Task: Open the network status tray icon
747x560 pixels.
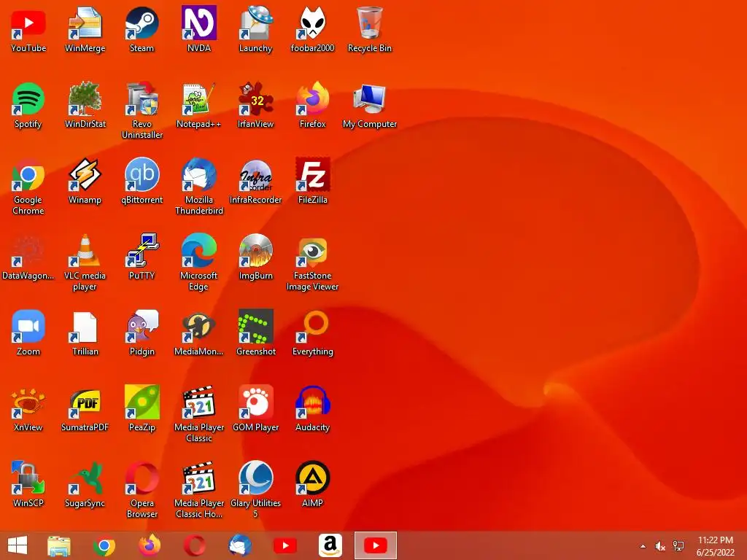Action: point(678,546)
